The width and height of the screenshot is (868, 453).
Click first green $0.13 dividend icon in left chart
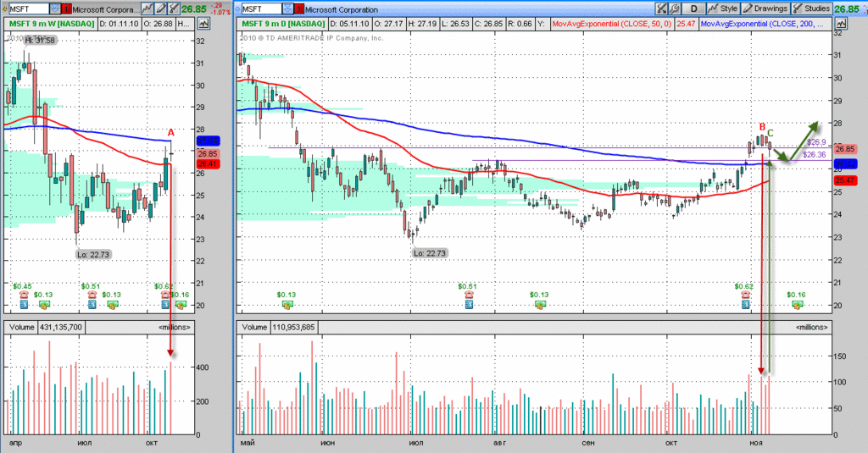[x=43, y=305]
